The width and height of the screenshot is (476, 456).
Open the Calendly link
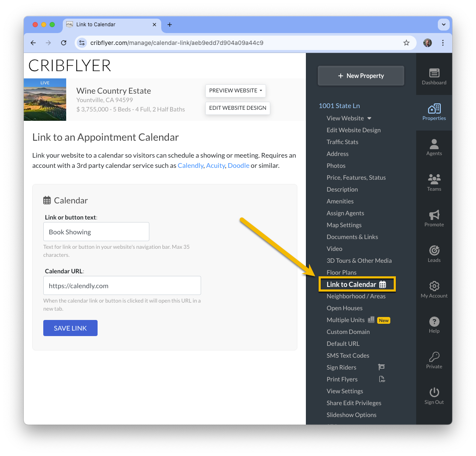pyautogui.click(x=190, y=166)
